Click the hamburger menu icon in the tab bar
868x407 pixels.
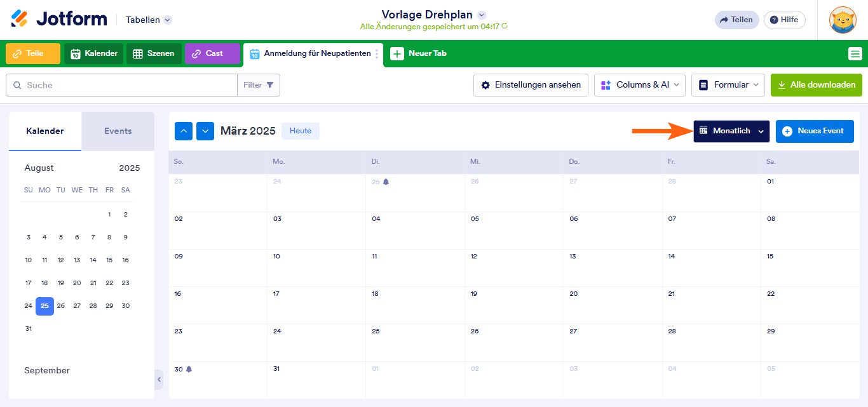tap(855, 54)
